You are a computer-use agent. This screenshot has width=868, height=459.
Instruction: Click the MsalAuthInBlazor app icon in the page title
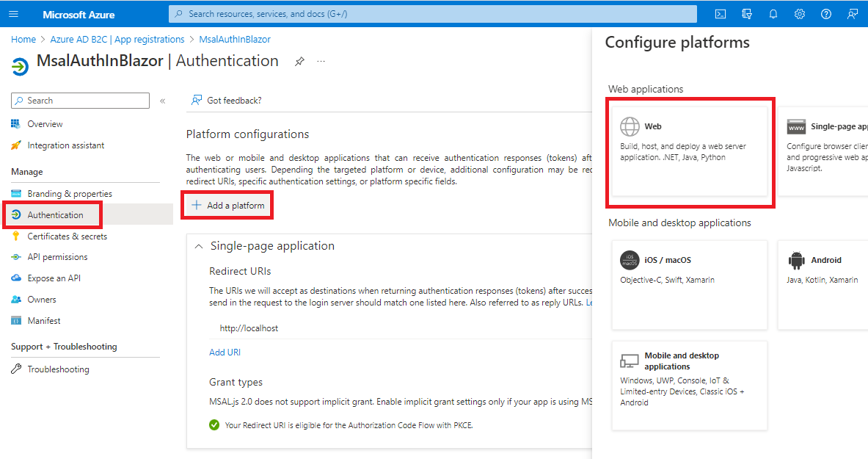point(20,67)
